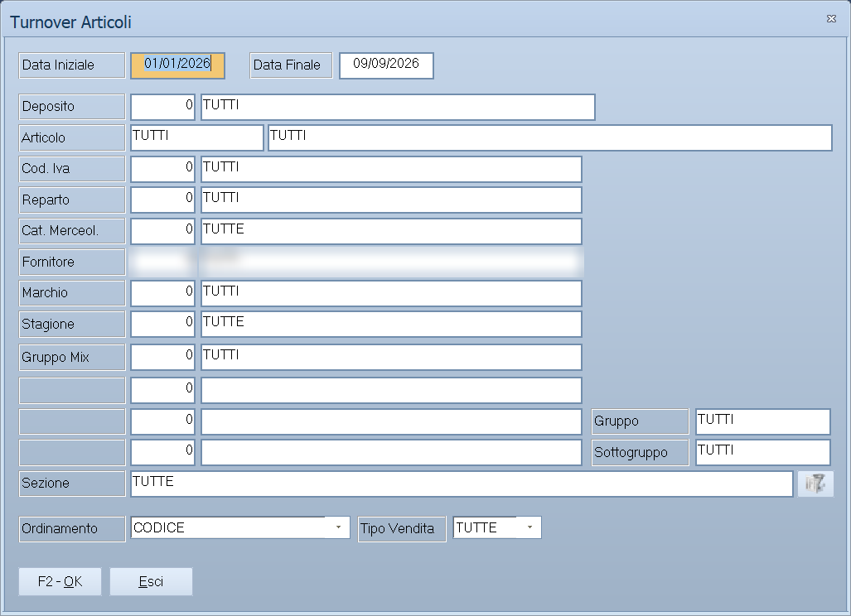The image size is (851, 616).
Task: Expand the Tipo Vendita dropdown
Action: 529,527
